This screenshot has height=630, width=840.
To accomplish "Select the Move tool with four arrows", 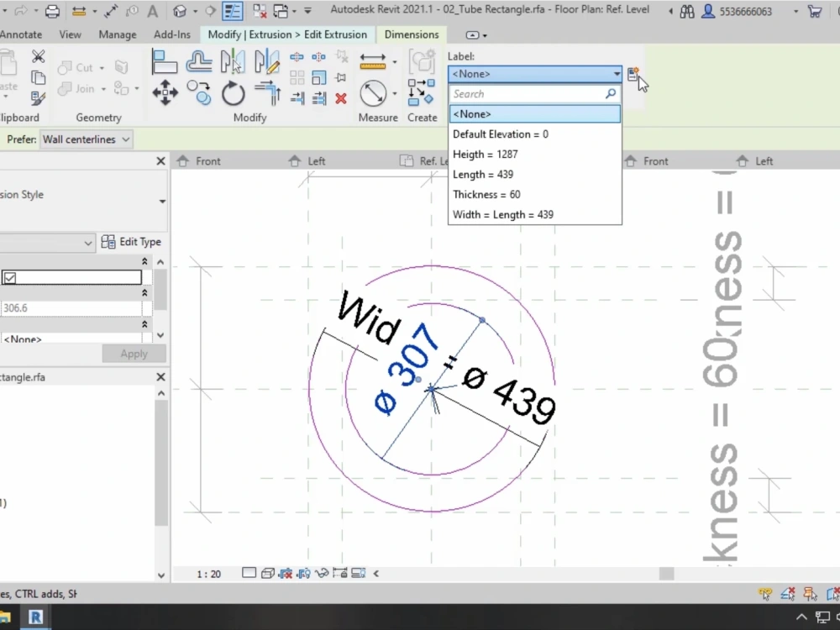I will click(165, 92).
